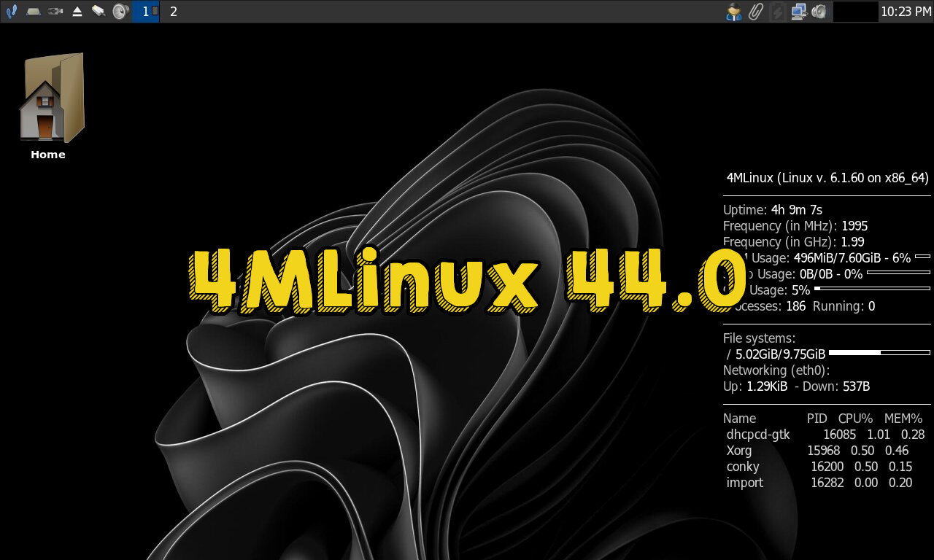Click the eject icon in panel
This screenshot has height=560, width=934.
[77, 12]
